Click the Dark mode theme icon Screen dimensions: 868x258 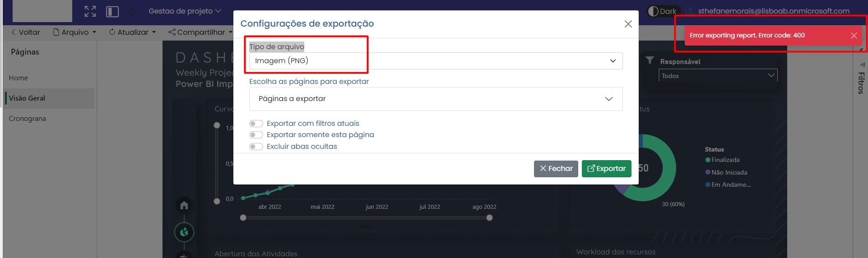click(653, 11)
